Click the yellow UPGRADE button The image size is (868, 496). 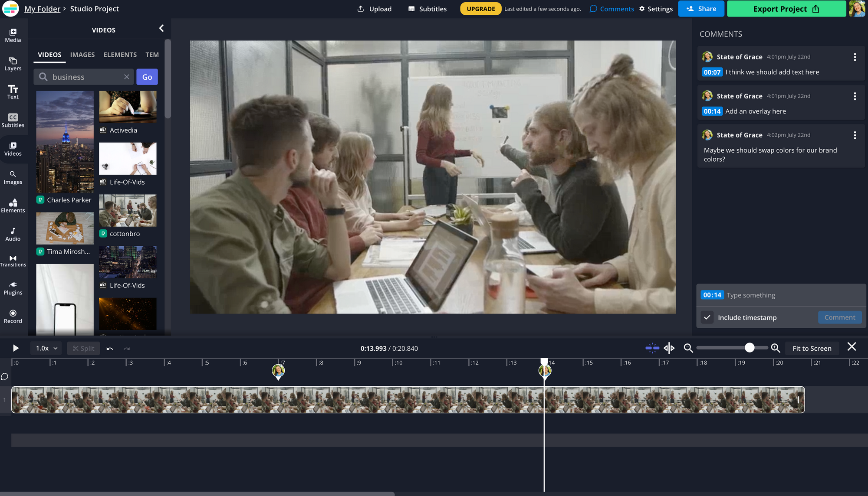point(480,9)
